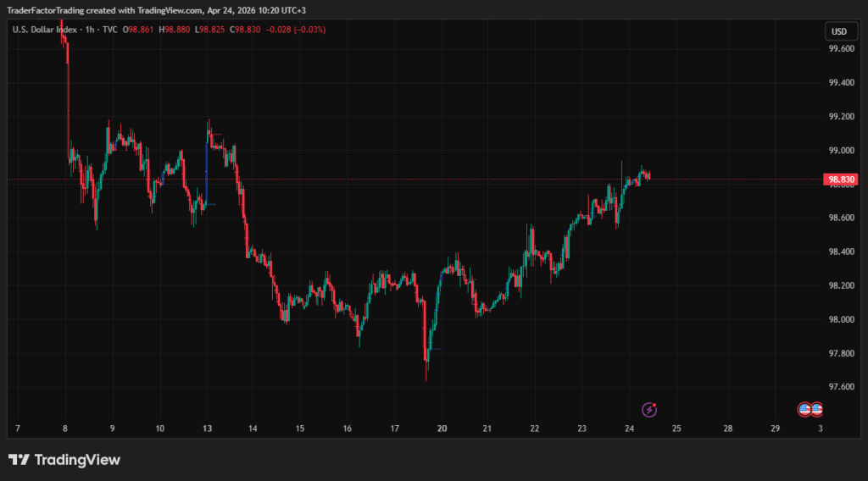The image size is (868, 481).
Task: Click the TraderFactorTrading attribution text
Action: pos(156,10)
